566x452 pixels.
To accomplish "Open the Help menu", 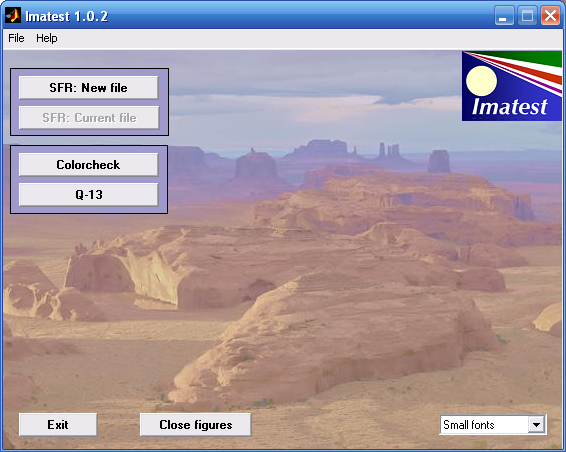I will coord(47,38).
